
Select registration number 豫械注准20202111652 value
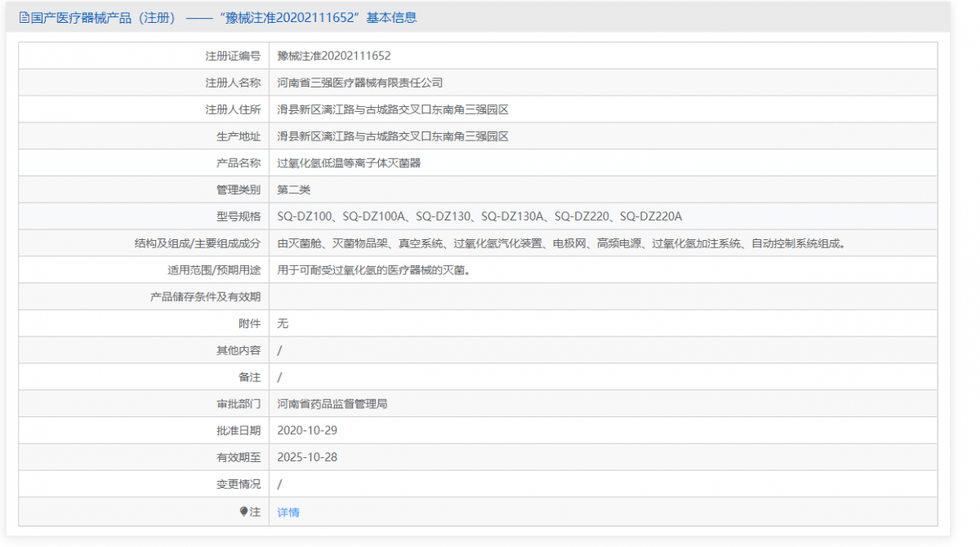click(x=334, y=56)
